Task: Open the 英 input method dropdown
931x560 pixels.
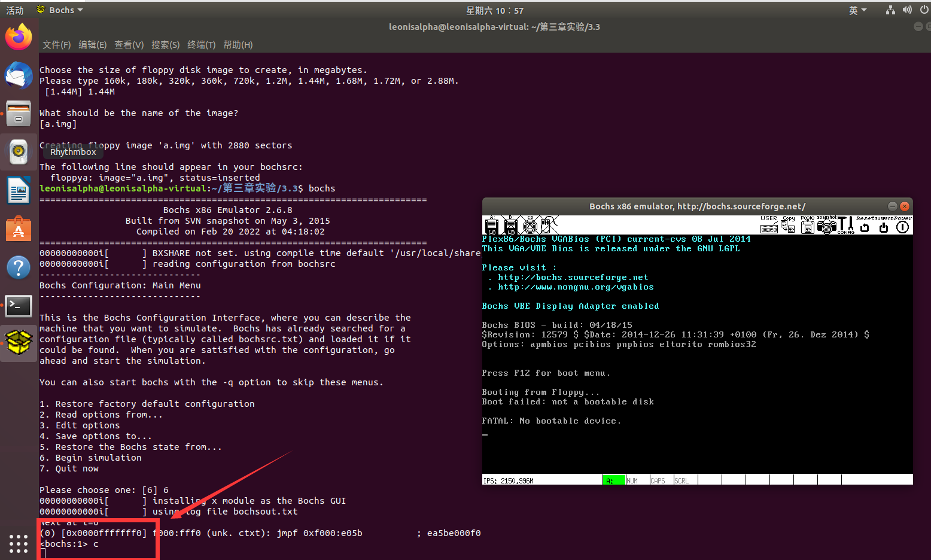Action: coord(857,10)
